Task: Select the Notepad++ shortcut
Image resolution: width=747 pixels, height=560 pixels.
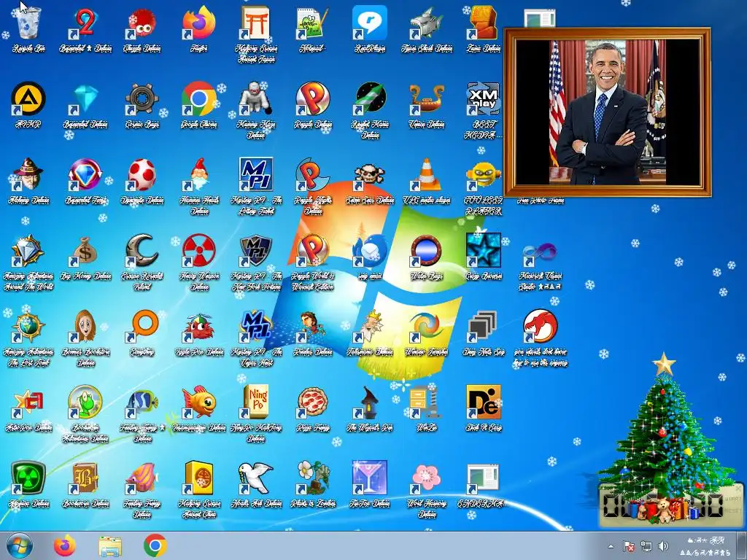Action: [x=312, y=24]
